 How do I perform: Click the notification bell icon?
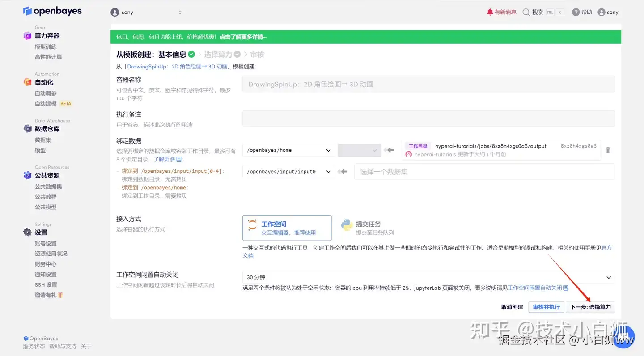490,12
